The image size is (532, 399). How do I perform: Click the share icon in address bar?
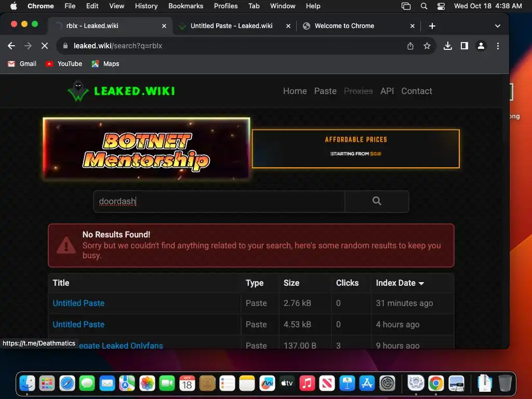pyautogui.click(x=410, y=46)
